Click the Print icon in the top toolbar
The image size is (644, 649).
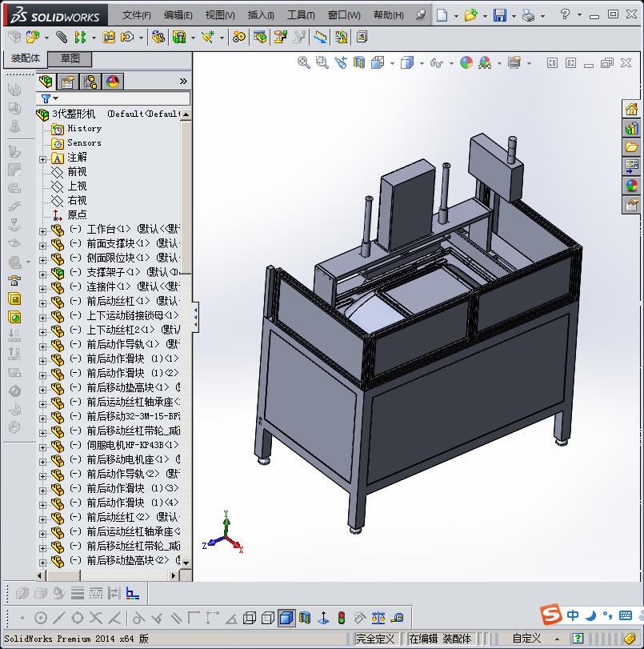pos(528,15)
